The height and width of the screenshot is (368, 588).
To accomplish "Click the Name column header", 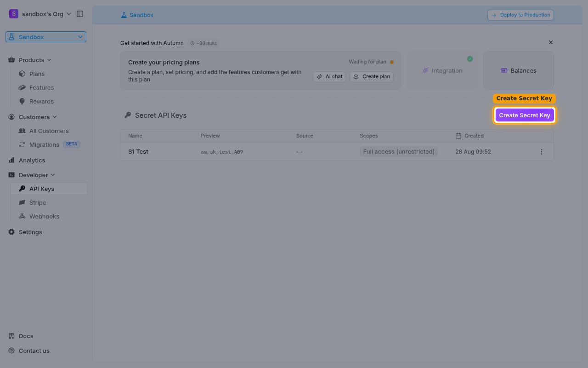I will pos(135,136).
